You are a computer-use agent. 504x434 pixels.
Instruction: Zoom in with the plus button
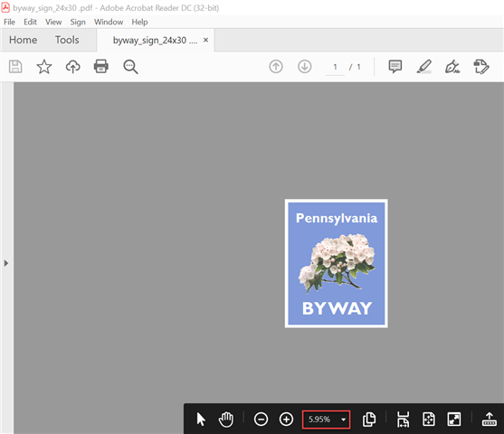pos(286,420)
